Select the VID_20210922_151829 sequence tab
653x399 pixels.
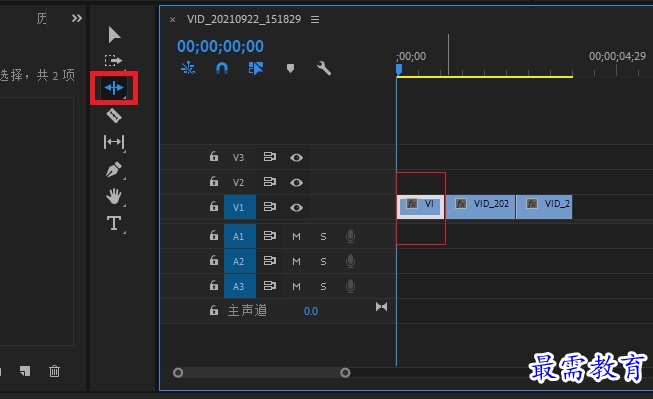click(244, 19)
